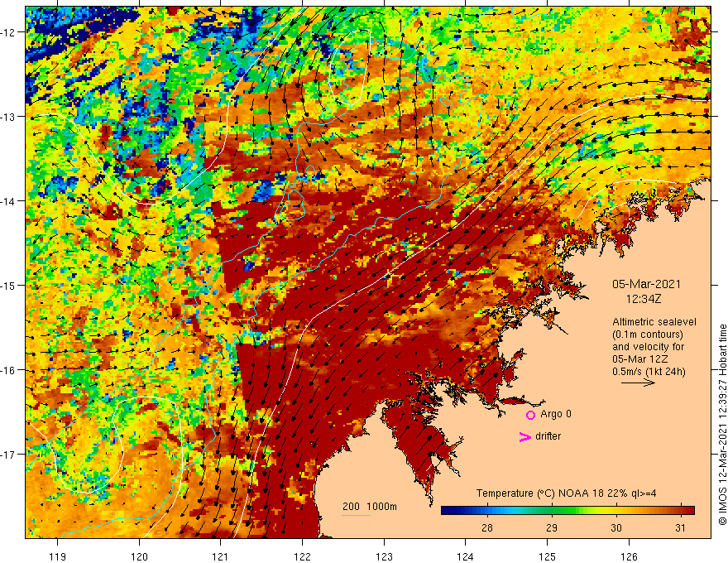Click the longitude 122 axis label

(302, 556)
